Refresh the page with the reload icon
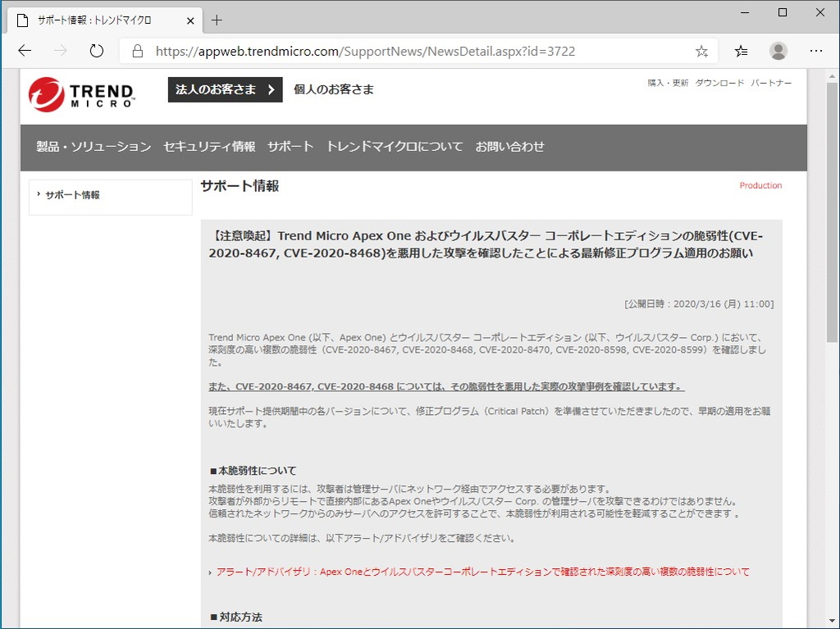840x629 pixels. 96,50
